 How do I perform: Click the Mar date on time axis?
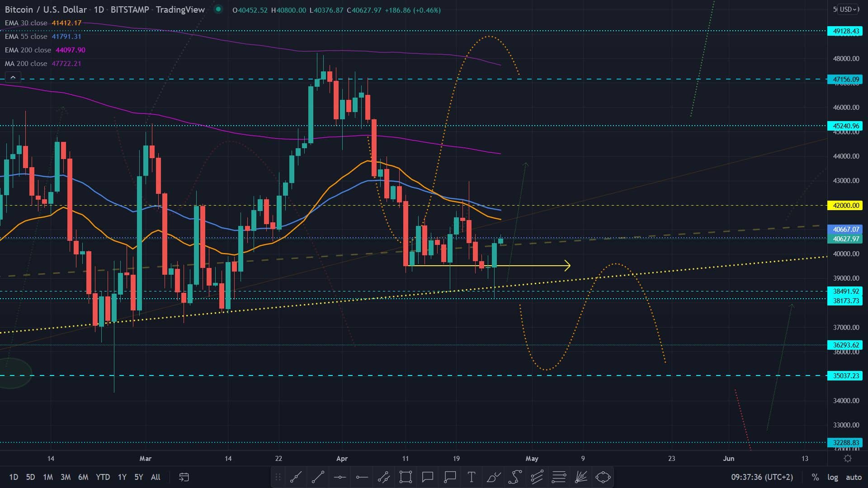(146, 459)
